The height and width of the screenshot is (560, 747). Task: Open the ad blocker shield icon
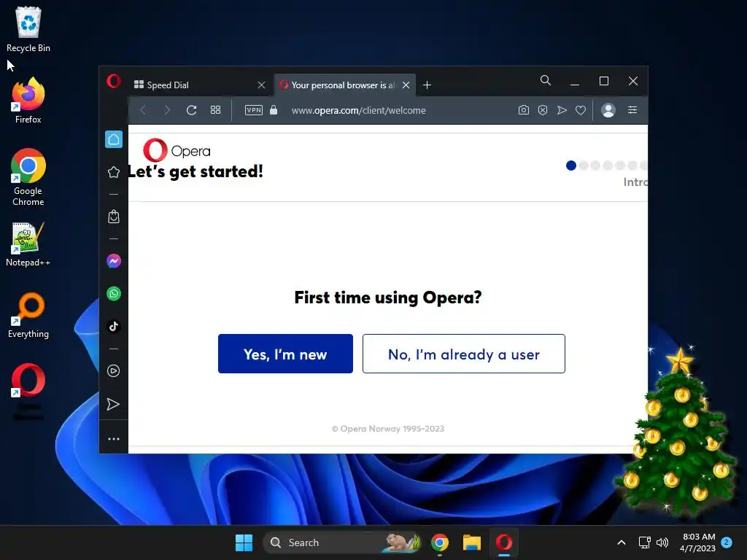click(x=543, y=111)
